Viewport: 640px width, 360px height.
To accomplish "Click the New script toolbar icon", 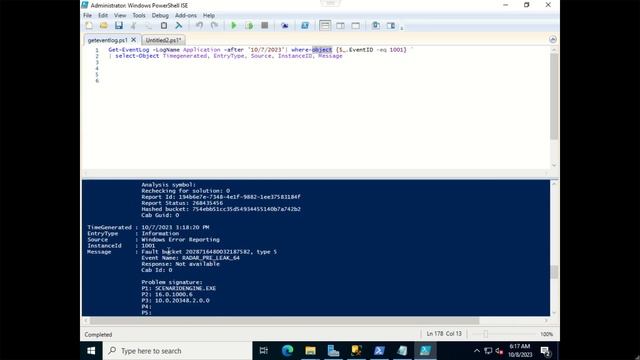I will pyautogui.click(x=89, y=26).
